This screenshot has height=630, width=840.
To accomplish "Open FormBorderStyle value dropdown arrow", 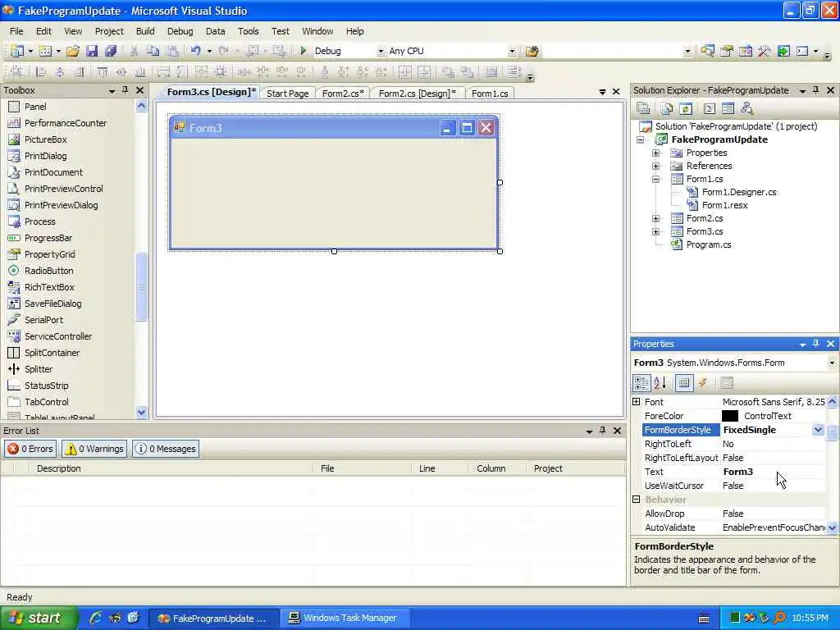I will [818, 430].
